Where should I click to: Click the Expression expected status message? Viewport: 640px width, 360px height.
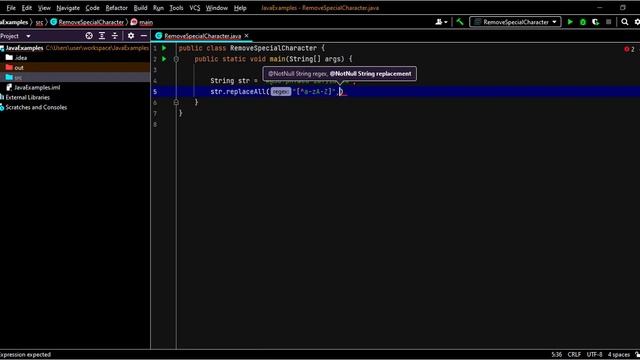25,354
